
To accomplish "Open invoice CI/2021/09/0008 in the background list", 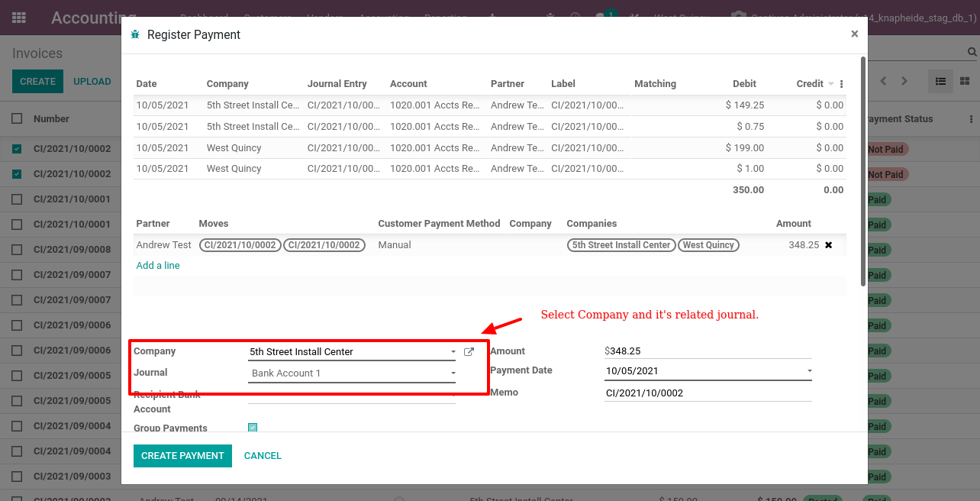I will [x=72, y=250].
